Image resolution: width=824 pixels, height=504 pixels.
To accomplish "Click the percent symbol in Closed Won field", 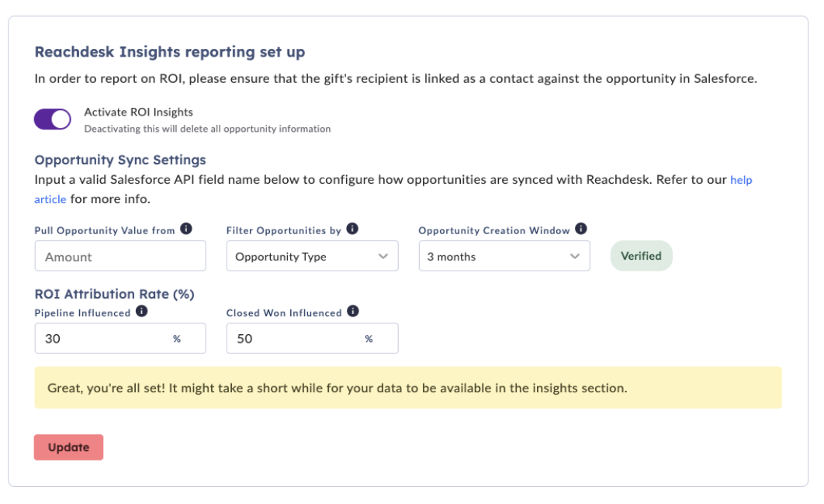I will (x=369, y=339).
